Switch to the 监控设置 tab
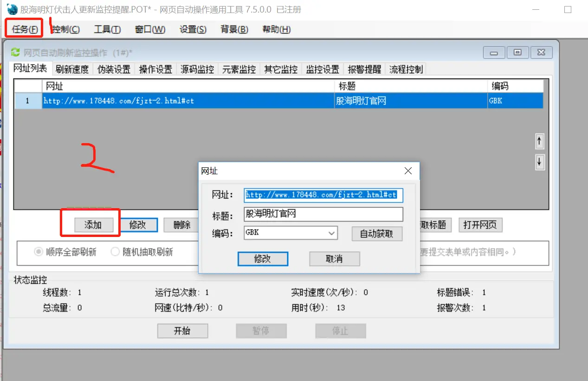588x381 pixels. (x=323, y=70)
